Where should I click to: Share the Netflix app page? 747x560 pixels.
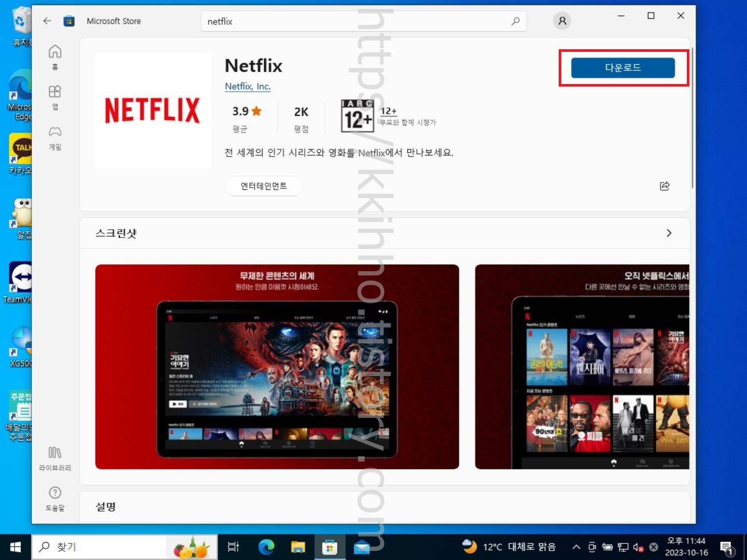tap(665, 186)
